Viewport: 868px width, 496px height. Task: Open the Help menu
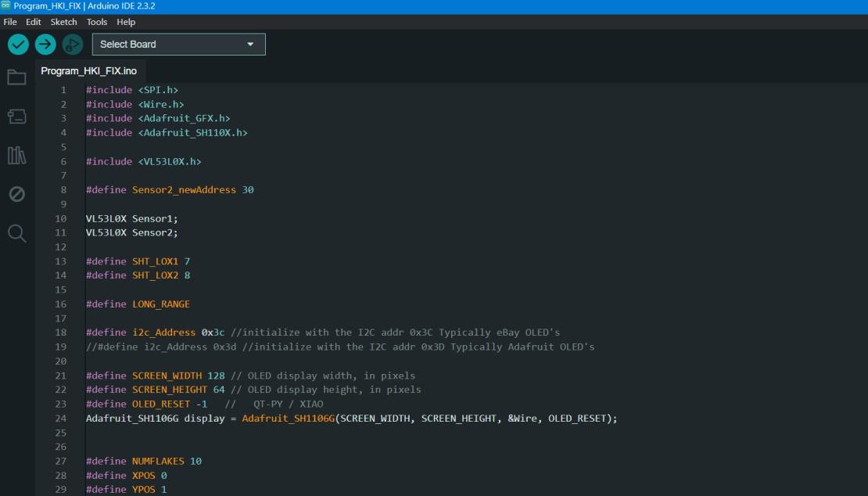point(126,22)
